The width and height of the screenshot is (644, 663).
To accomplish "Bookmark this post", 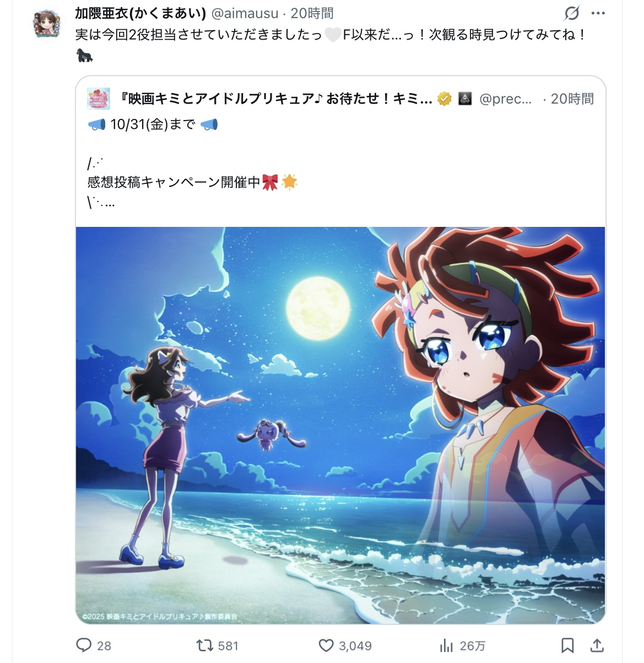I will click(x=567, y=645).
